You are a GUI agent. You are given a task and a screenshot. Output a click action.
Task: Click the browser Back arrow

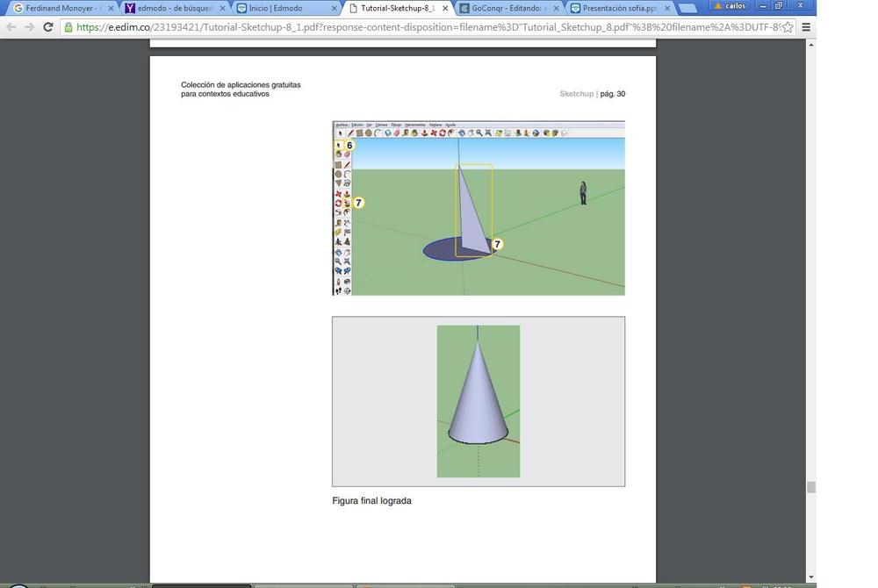(x=11, y=27)
